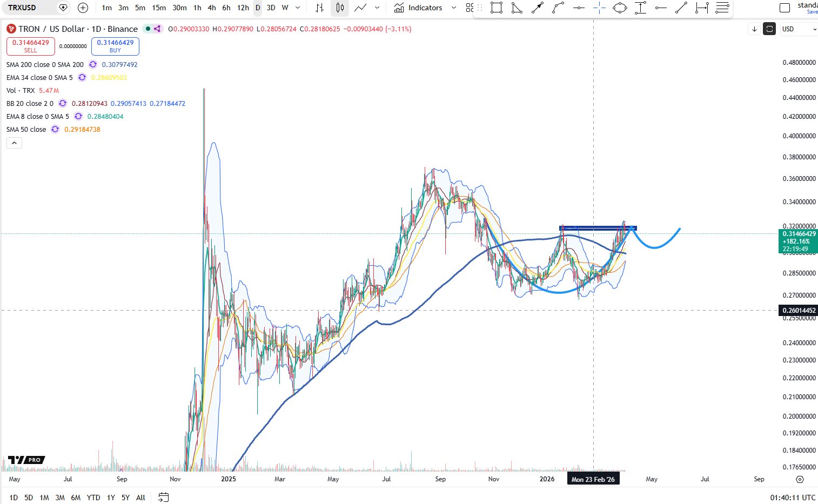Select the 4h chart interval
Viewport: 818px width, 504px height.
pos(212,8)
